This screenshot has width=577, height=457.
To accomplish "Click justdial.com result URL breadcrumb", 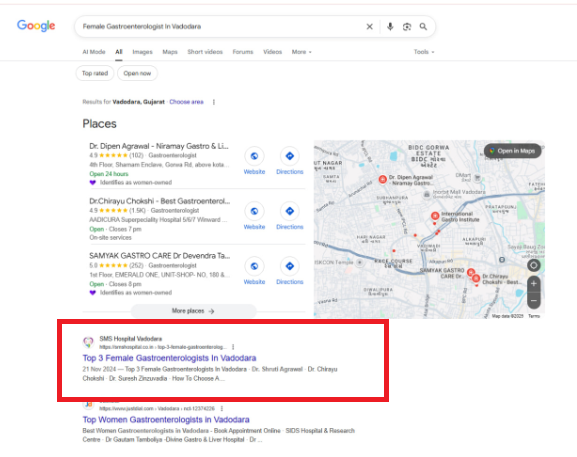I will [157, 408].
